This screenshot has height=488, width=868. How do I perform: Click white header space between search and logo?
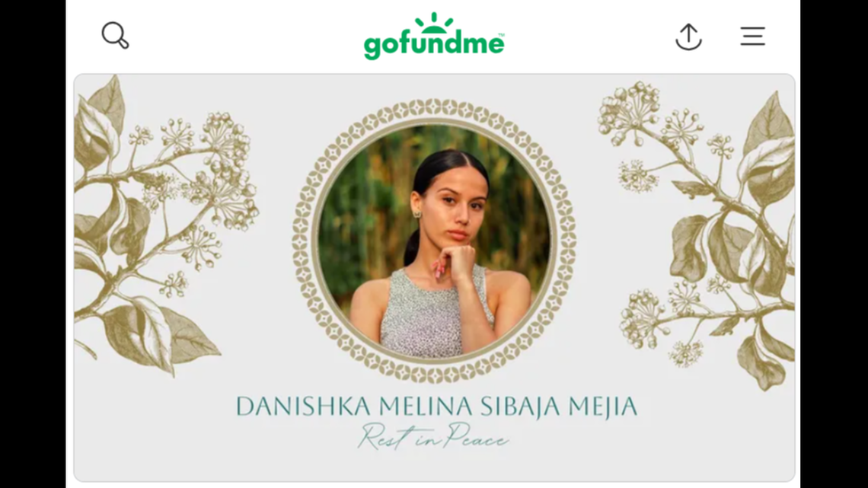[247, 36]
